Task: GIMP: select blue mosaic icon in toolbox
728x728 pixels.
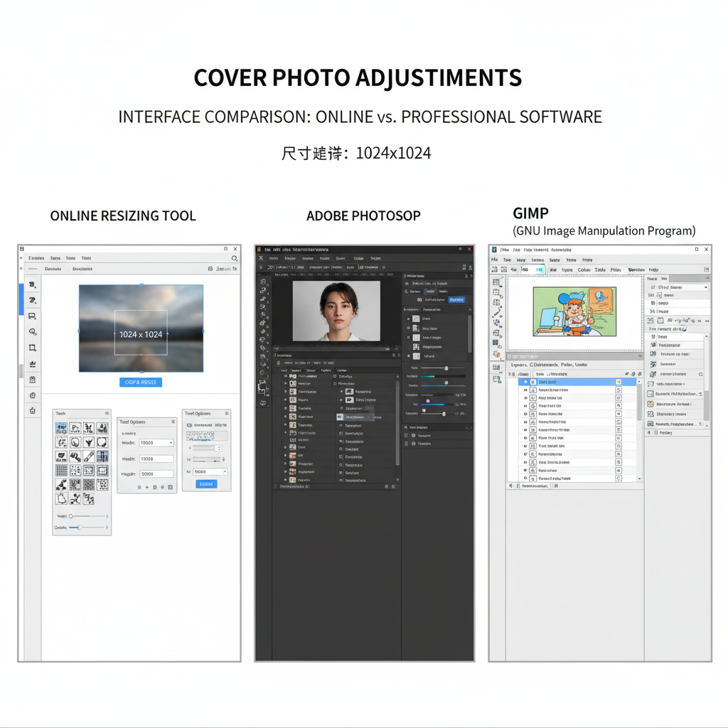Action: pos(496,343)
